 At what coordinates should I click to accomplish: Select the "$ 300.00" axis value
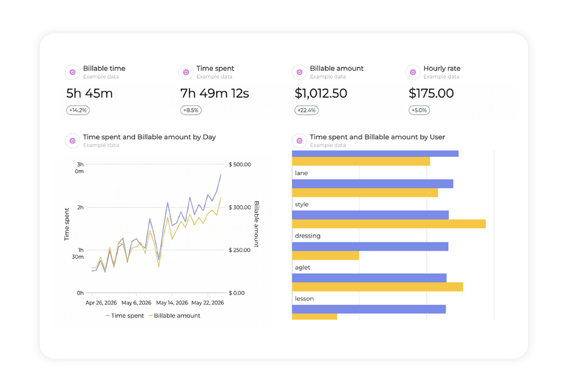pos(240,207)
